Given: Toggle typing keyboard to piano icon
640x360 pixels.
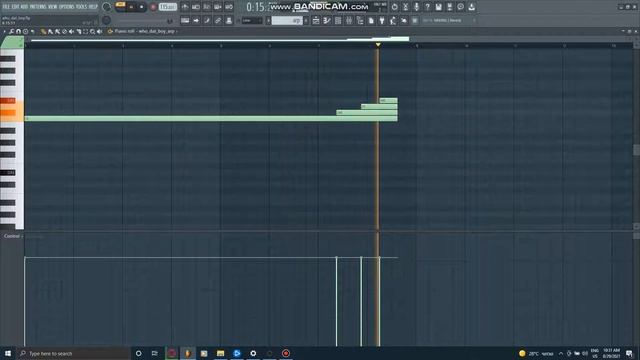Looking at the screenshot, I should coord(185,20).
